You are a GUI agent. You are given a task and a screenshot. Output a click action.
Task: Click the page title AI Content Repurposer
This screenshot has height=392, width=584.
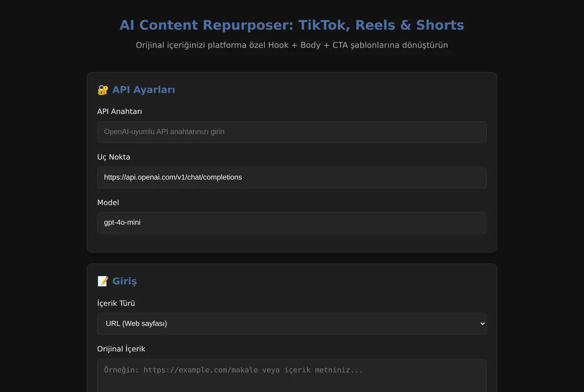click(292, 25)
